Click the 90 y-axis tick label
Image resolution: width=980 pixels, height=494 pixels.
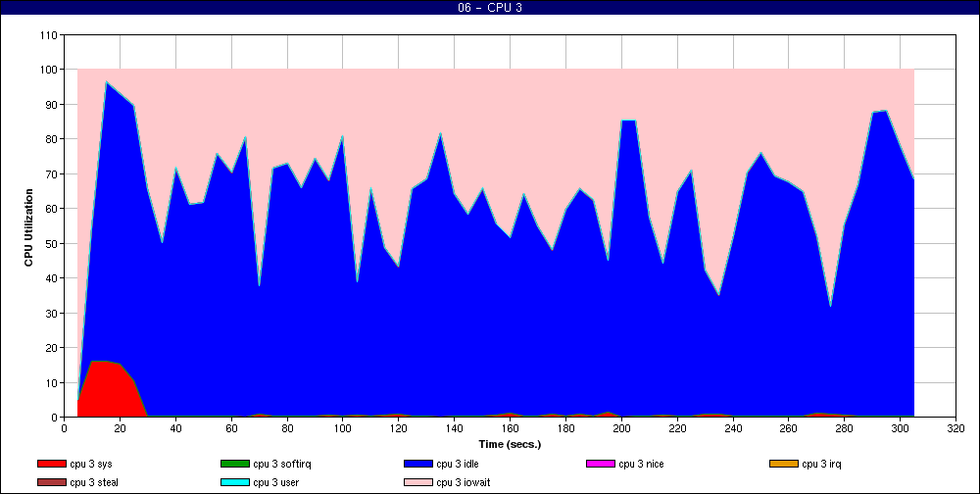point(53,105)
